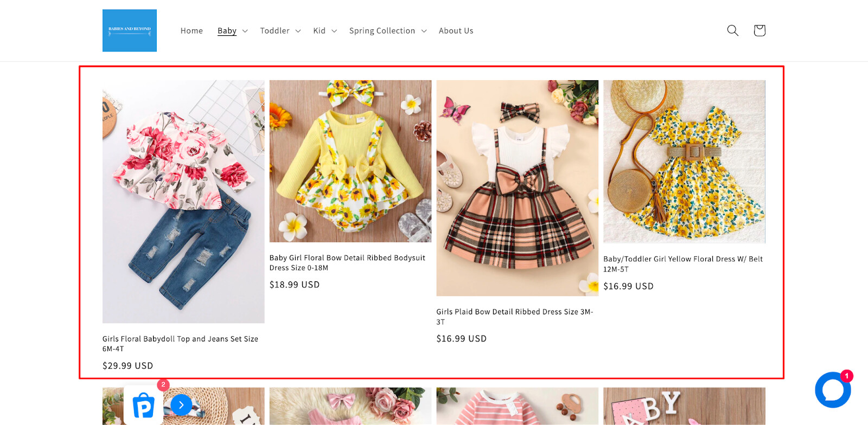868x425 pixels.
Task: Expand the Toddler menu chevron
Action: pyautogui.click(x=298, y=31)
